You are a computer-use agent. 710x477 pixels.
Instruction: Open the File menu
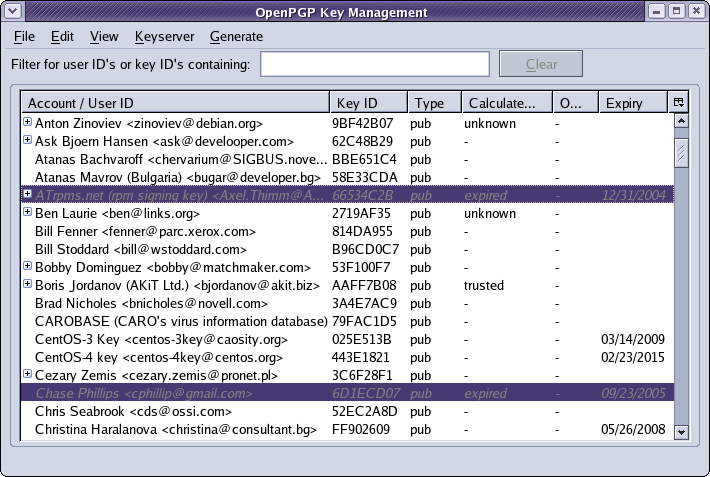(x=24, y=37)
